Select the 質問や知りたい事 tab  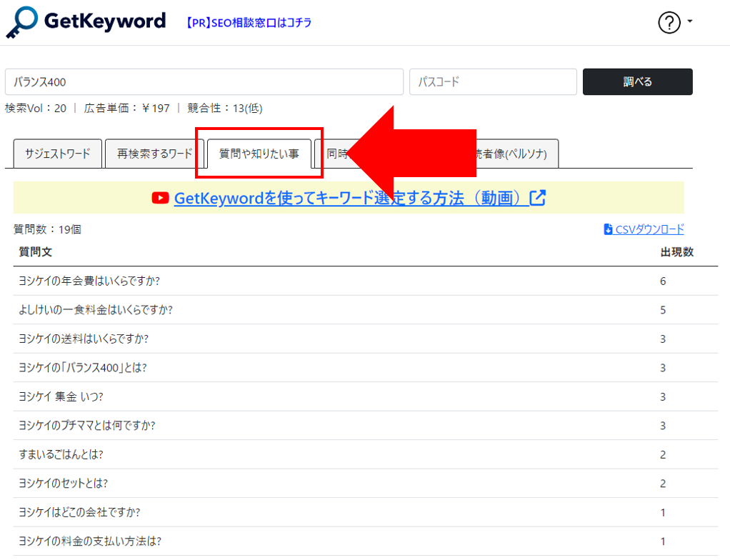coord(259,154)
